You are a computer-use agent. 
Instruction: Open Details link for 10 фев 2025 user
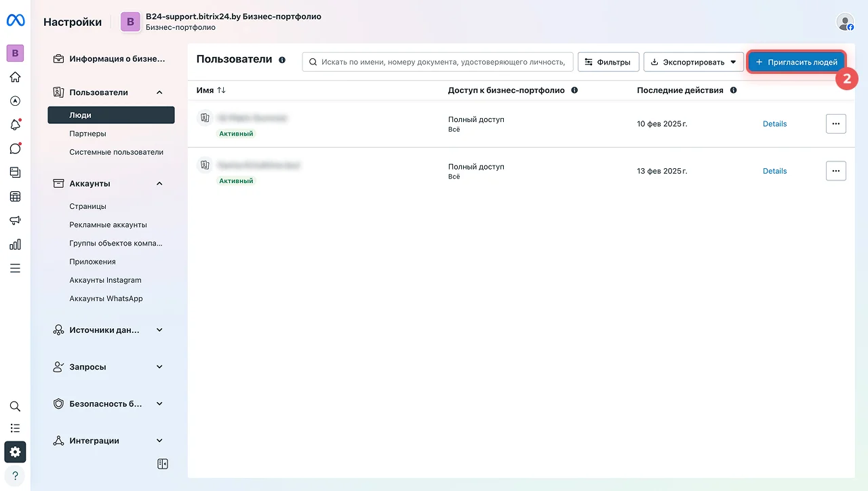click(x=774, y=124)
